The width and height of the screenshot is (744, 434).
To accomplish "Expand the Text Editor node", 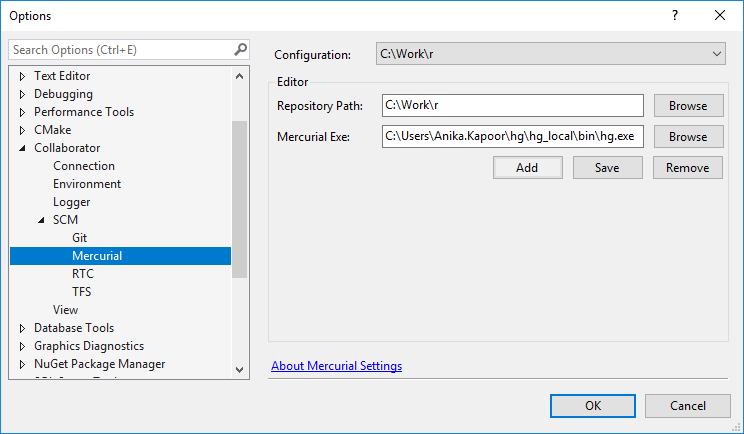I will pos(23,76).
